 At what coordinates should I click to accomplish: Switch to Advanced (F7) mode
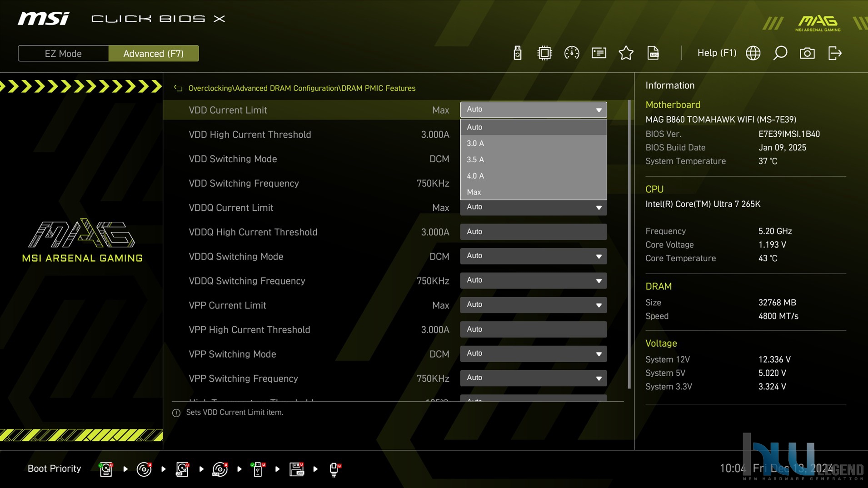pos(154,53)
